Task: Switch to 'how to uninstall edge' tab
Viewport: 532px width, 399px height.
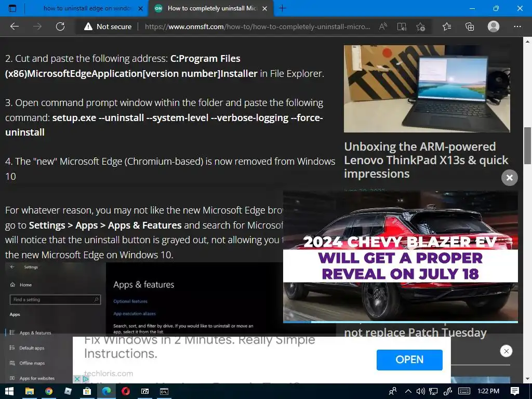Action: [87, 8]
